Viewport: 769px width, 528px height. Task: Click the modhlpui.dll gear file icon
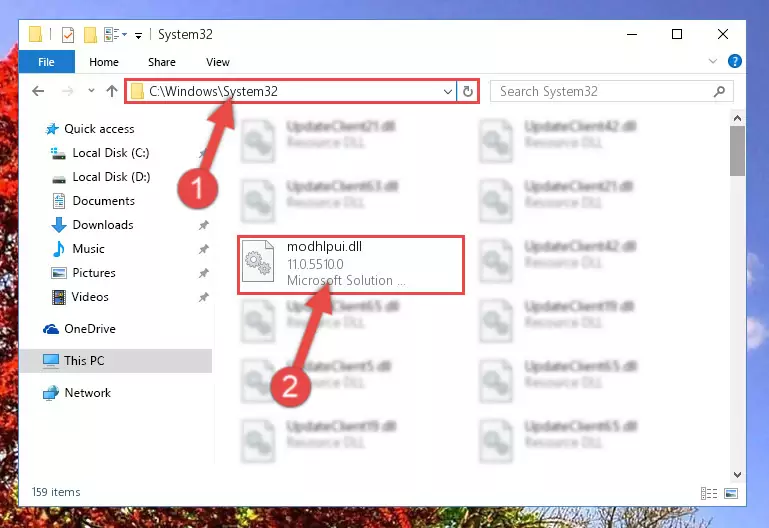tap(258, 261)
